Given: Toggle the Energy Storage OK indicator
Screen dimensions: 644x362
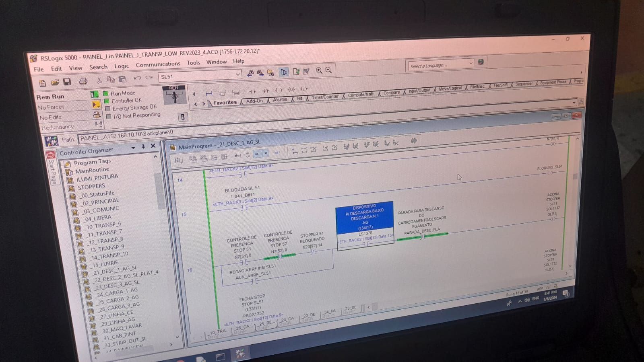Looking at the screenshot, I should [107, 108].
